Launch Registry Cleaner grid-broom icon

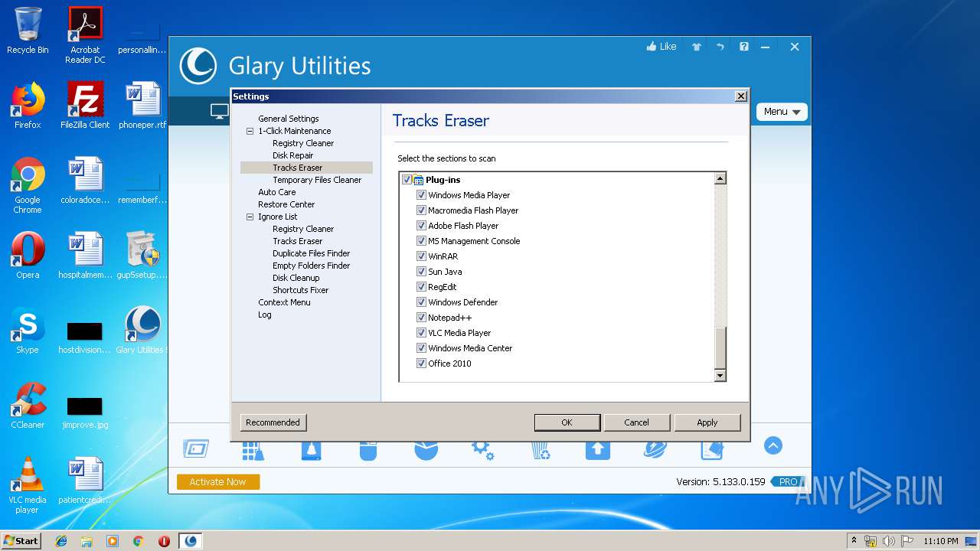tap(253, 449)
